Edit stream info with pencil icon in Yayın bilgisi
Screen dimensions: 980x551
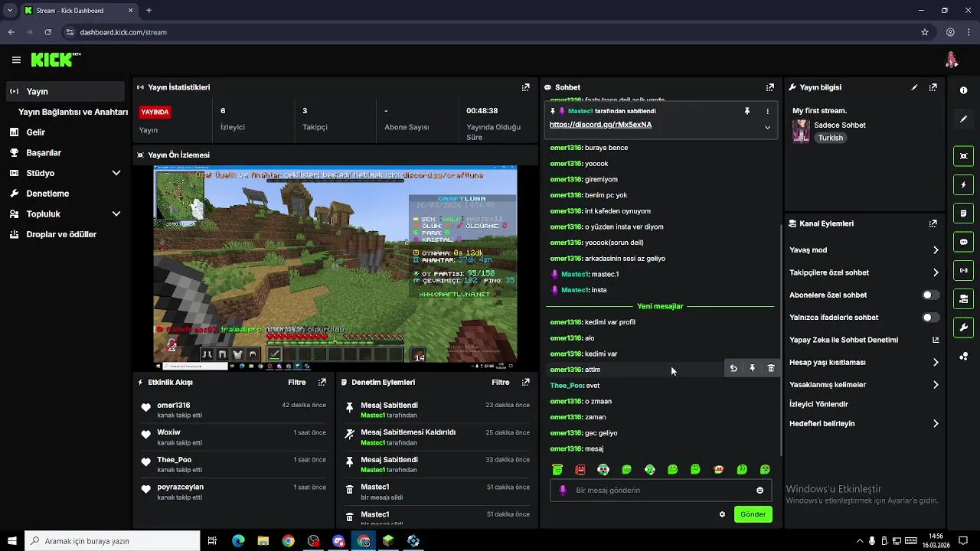pyautogui.click(x=914, y=87)
